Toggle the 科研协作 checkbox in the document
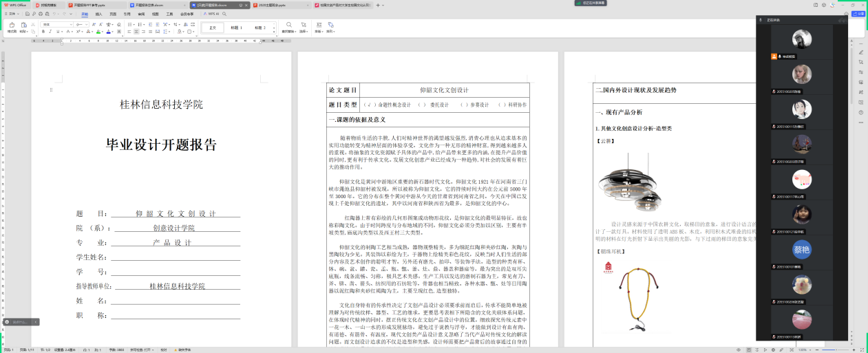Image resolution: width=868 pixels, height=353 pixels. tap(500, 105)
